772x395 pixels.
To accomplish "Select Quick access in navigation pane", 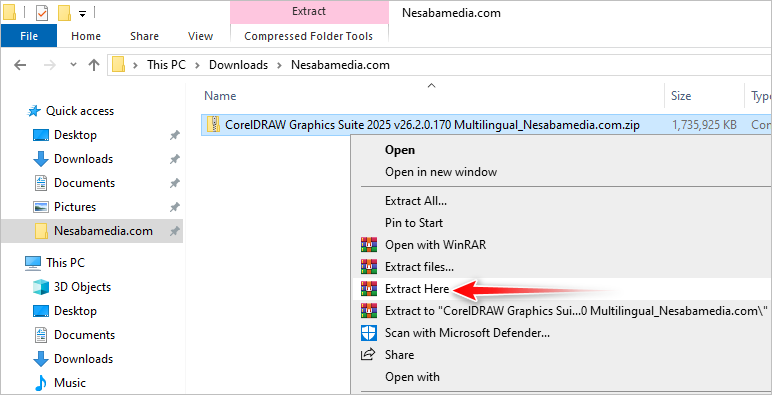I will [x=80, y=111].
